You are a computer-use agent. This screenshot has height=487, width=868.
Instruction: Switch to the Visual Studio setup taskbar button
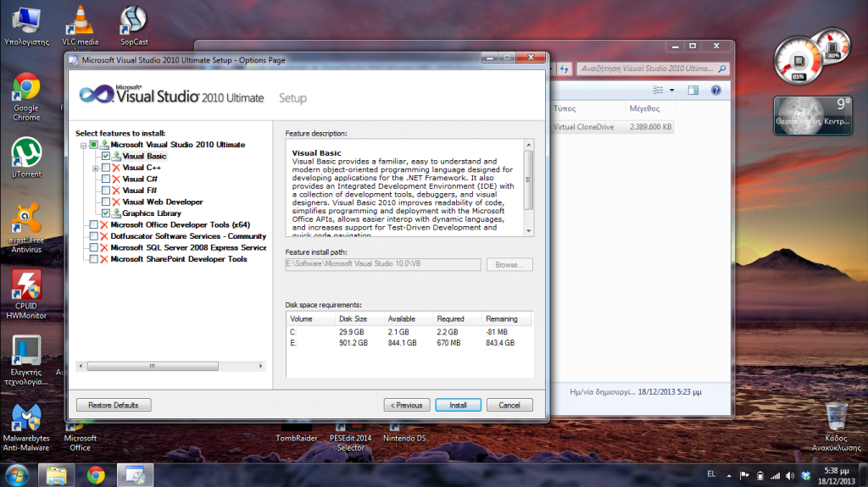[x=135, y=475]
